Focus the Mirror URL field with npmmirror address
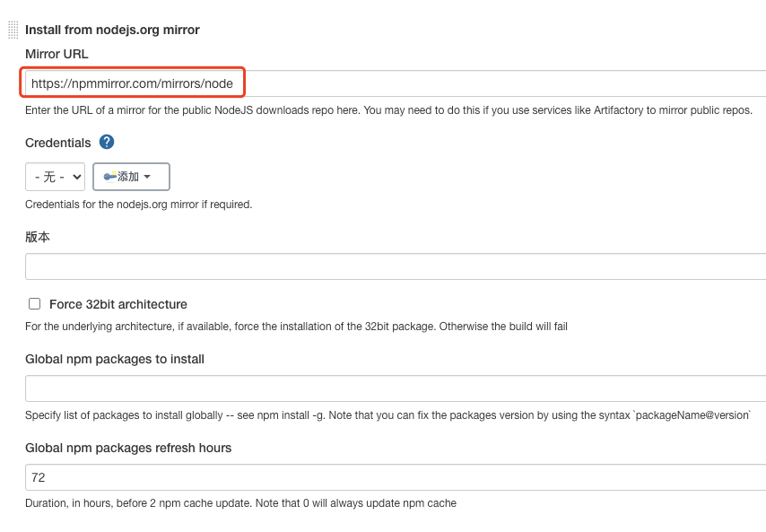 click(396, 83)
